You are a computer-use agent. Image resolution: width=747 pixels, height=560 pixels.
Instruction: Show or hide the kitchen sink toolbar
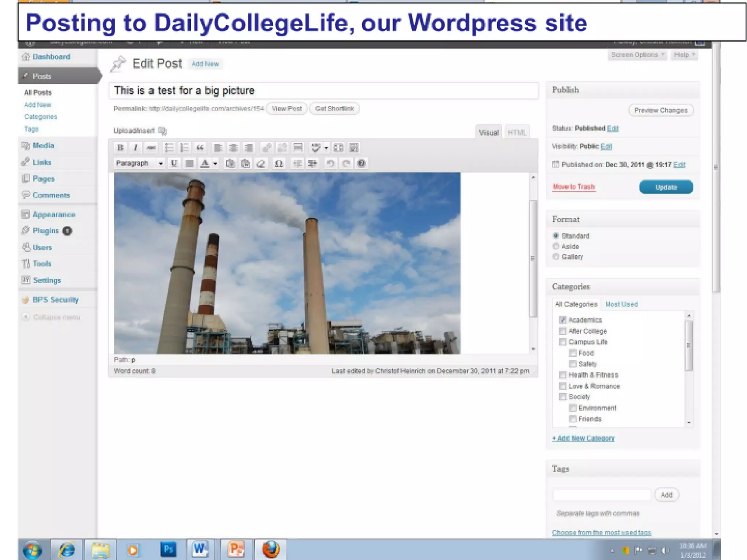354,148
